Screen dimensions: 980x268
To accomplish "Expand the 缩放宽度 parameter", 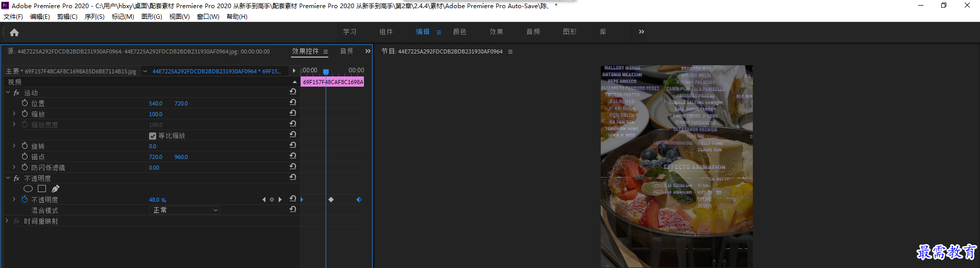I will tap(14, 124).
